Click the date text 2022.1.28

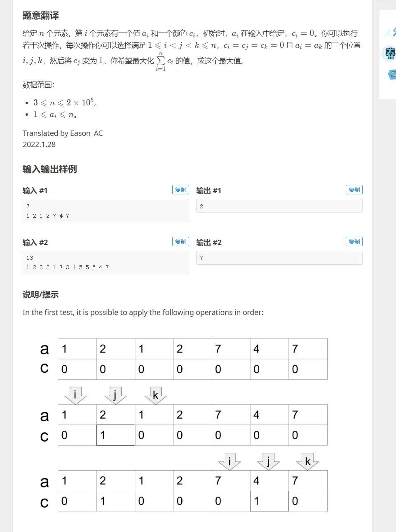[39, 145]
